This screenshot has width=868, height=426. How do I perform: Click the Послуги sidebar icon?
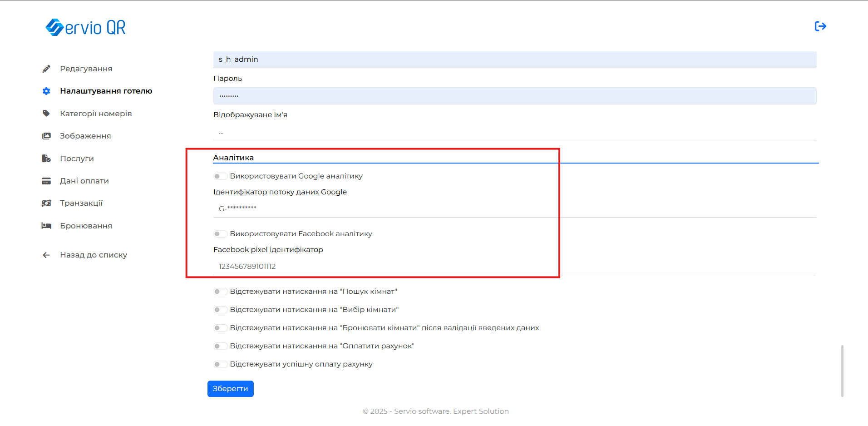tap(46, 159)
